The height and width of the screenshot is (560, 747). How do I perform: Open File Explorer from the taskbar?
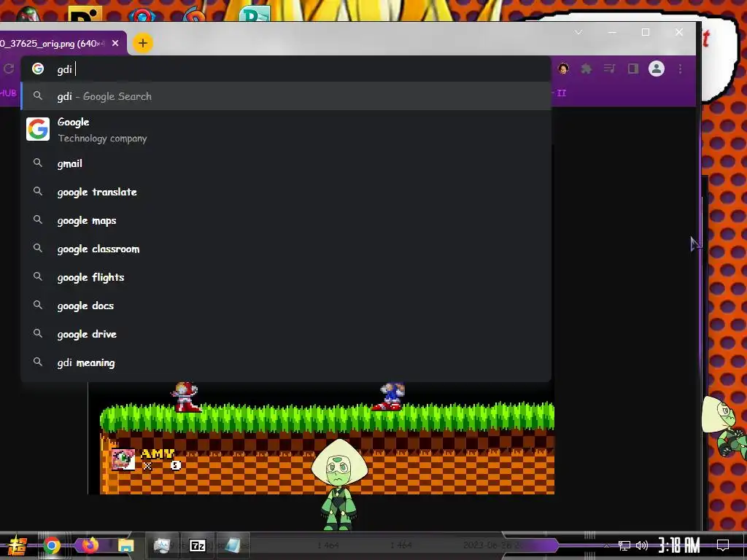[125, 545]
